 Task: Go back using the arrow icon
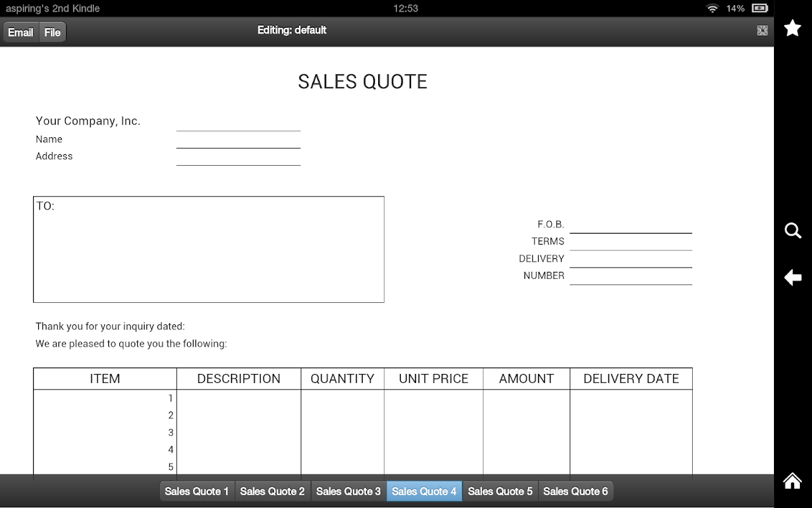coord(793,277)
